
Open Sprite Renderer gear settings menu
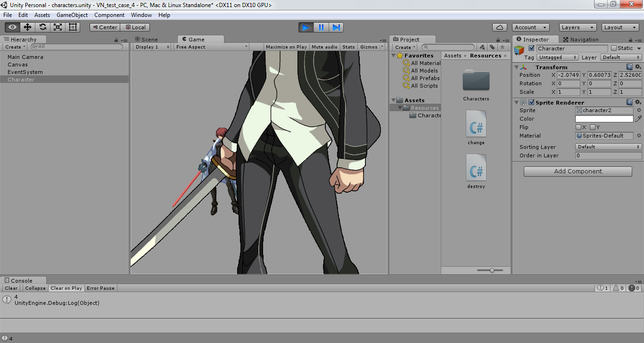coord(638,102)
